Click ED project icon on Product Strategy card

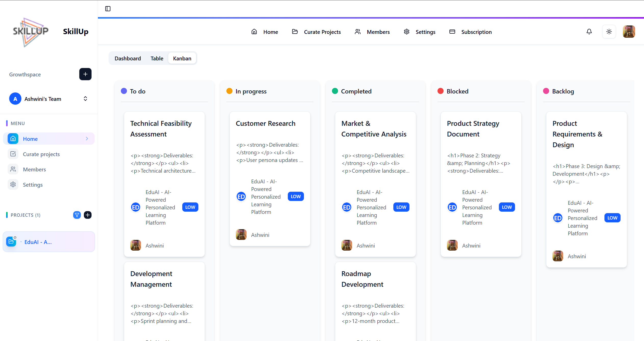[x=452, y=207]
